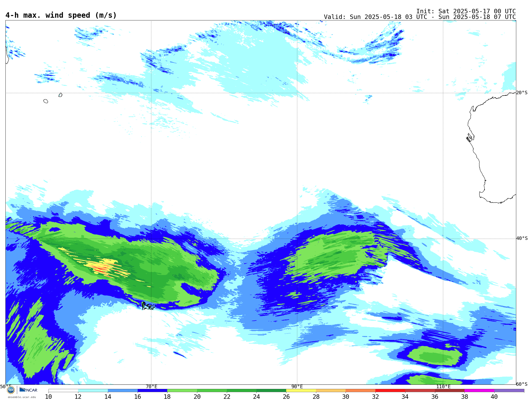Click the 20°S latitude label
Screen dimensions: 532x400
(522, 93)
